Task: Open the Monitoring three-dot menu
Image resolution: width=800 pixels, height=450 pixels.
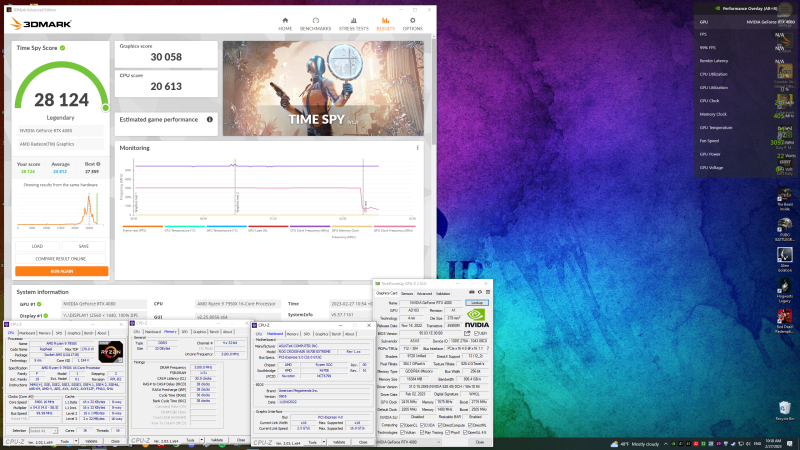Action: pos(417,148)
